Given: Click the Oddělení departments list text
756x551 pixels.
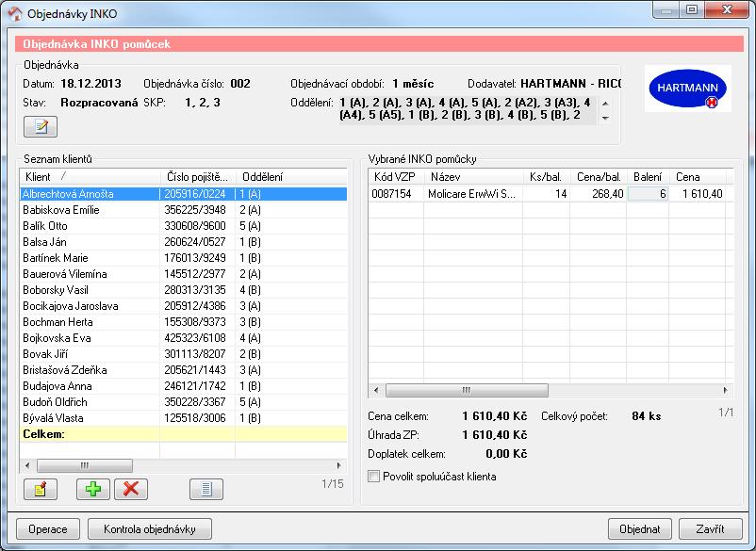Looking at the screenshot, I should [466, 109].
